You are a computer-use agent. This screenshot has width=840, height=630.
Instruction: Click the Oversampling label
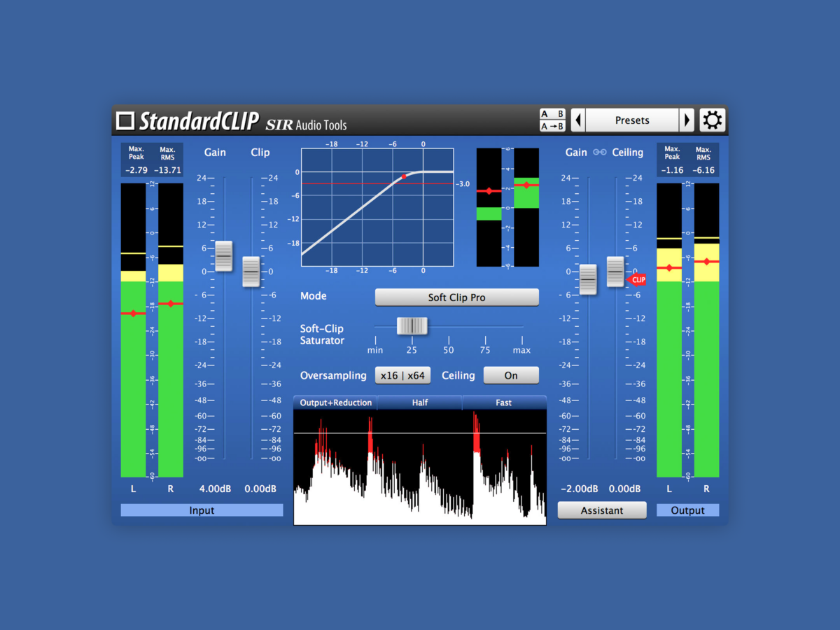(333, 376)
